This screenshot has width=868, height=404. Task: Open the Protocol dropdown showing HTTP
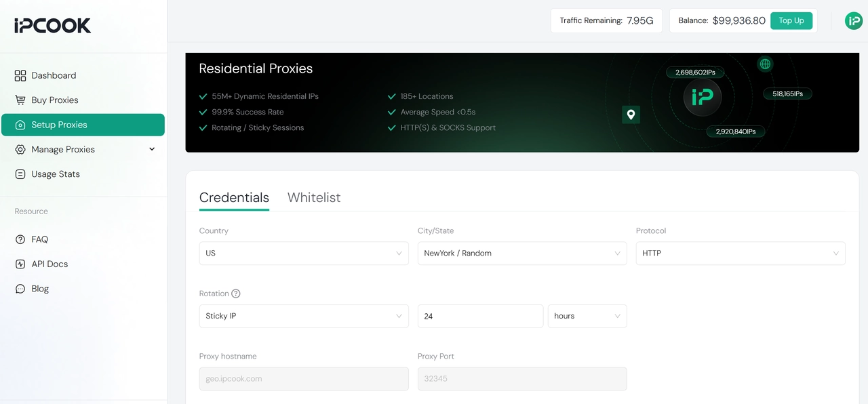(x=740, y=253)
